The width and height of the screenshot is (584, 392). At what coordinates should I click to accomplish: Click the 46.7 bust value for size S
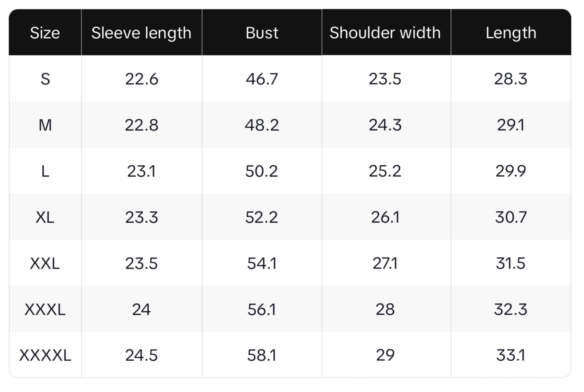click(x=262, y=79)
